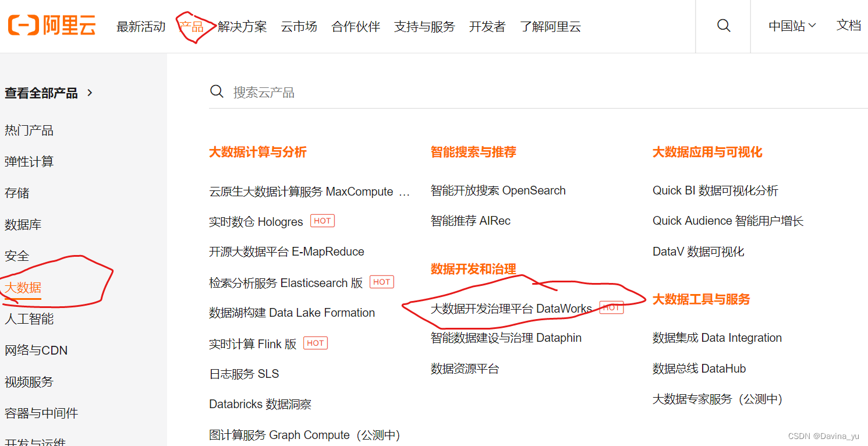Open 日志服务 SLS
Image resolution: width=868 pixels, height=446 pixels.
[244, 374]
